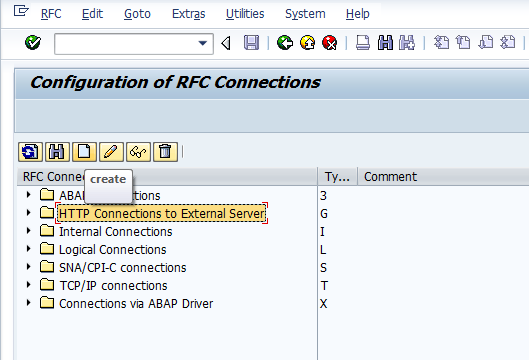Open the command field dropdown arrow
Viewport: 529px width, 360px height.
coord(202,43)
